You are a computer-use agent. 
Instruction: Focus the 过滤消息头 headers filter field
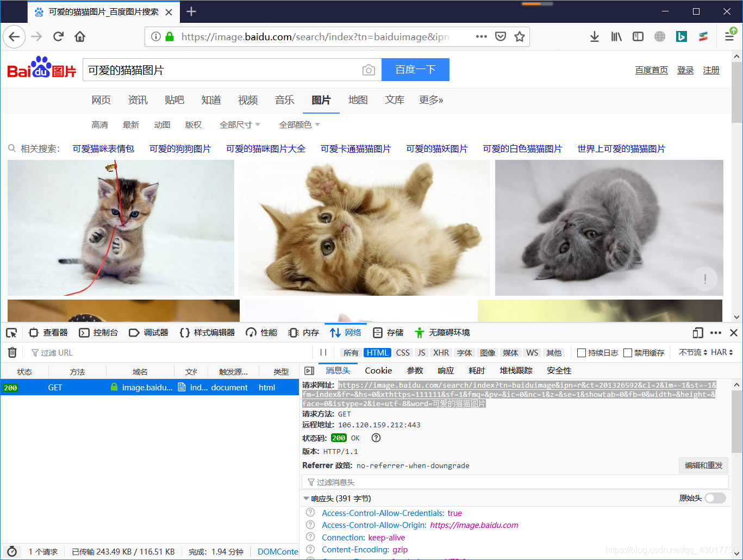click(515, 482)
